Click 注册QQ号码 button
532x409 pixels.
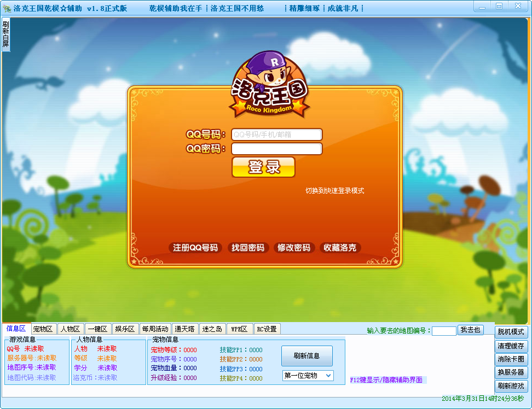195,248
